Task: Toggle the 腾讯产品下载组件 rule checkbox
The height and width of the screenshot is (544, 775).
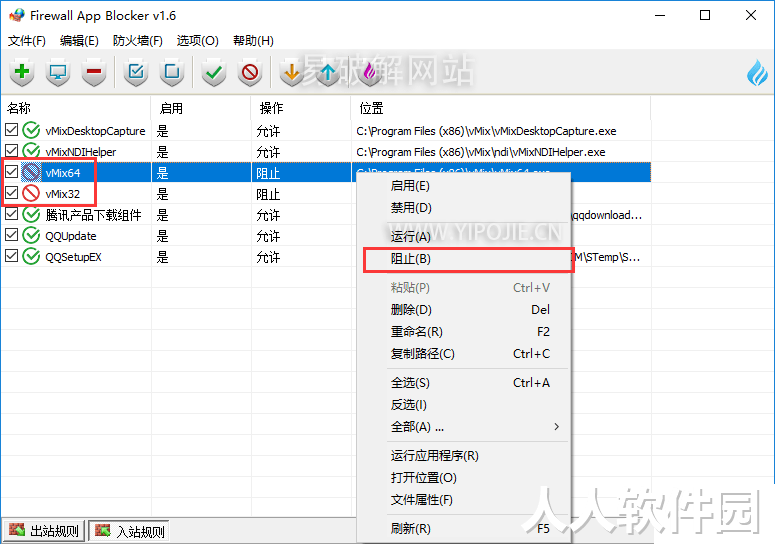Action: coord(11,214)
